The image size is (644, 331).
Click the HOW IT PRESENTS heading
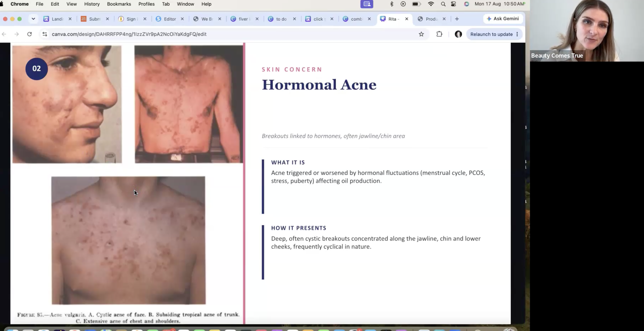pyautogui.click(x=299, y=228)
